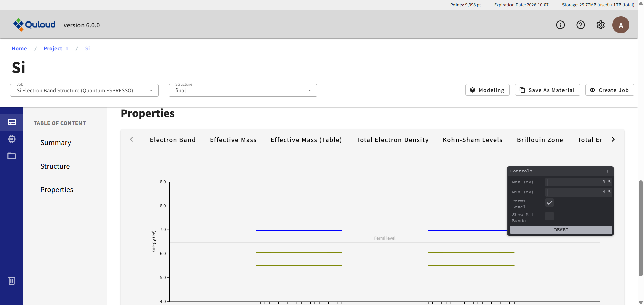Image resolution: width=644 pixels, height=305 pixels.
Task: Open the Job selection dropdown
Action: 84,90
